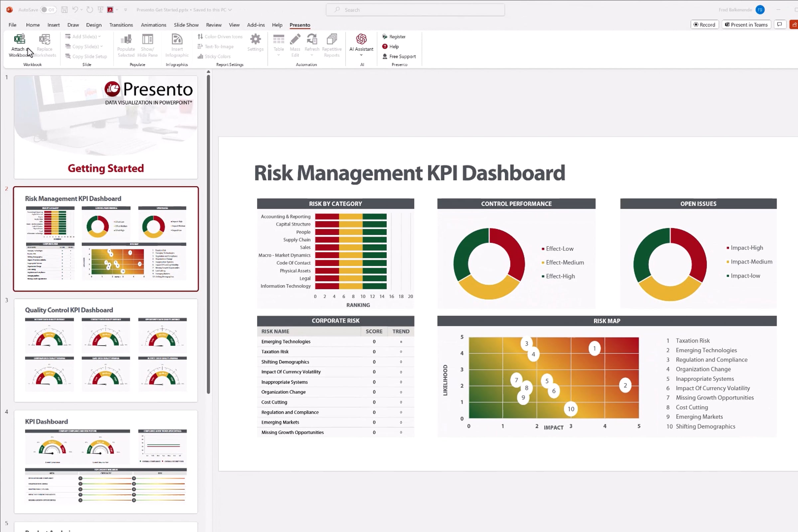Click the Settings gear in Report Settings
This screenshot has height=532, width=798.
tap(255, 39)
